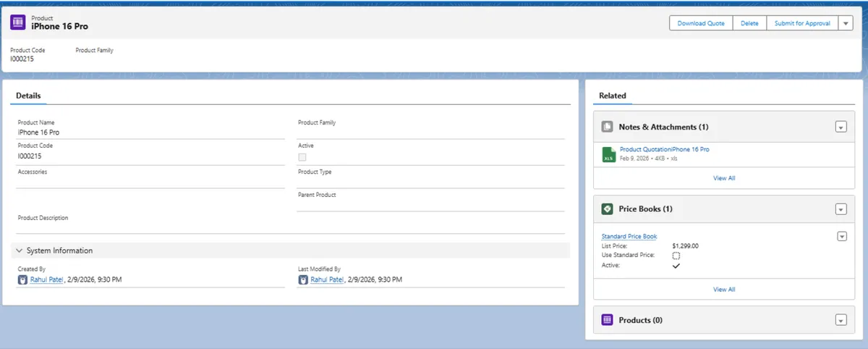Click the Product Name field value
The width and height of the screenshot is (868, 349).
(38, 133)
